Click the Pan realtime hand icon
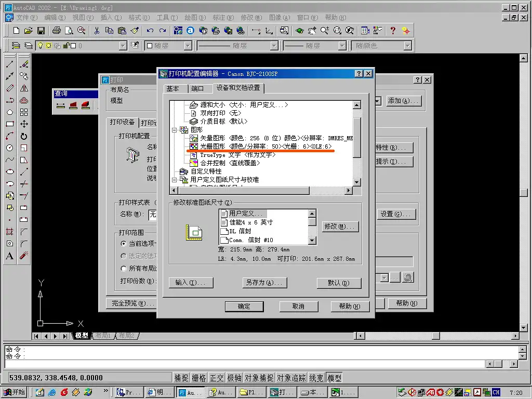 pos(312,31)
